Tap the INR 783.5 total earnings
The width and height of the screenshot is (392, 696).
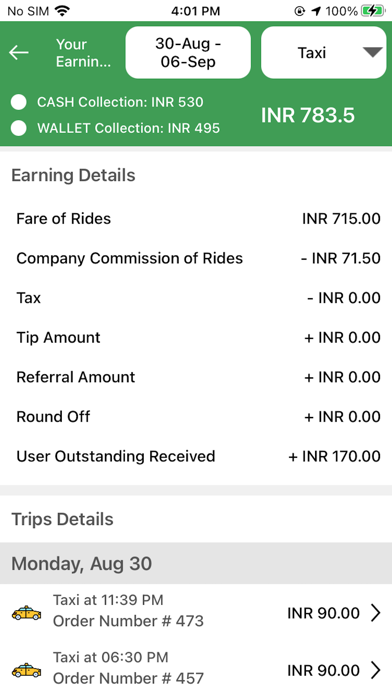tap(308, 115)
